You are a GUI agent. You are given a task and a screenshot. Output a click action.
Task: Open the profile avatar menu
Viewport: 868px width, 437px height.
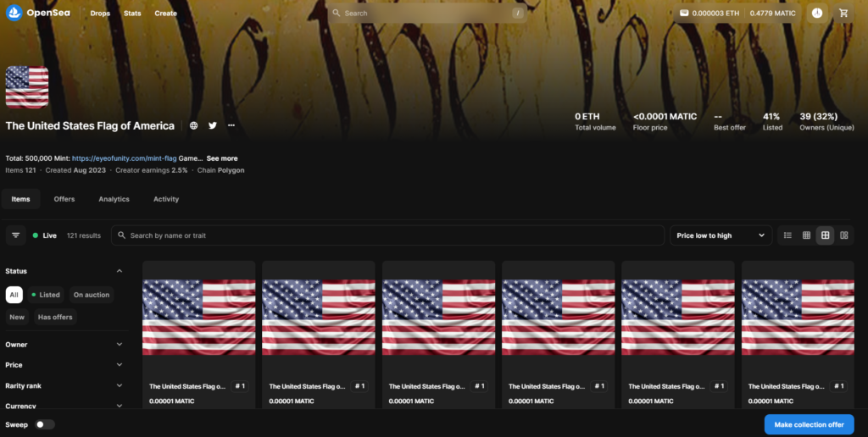(x=816, y=14)
